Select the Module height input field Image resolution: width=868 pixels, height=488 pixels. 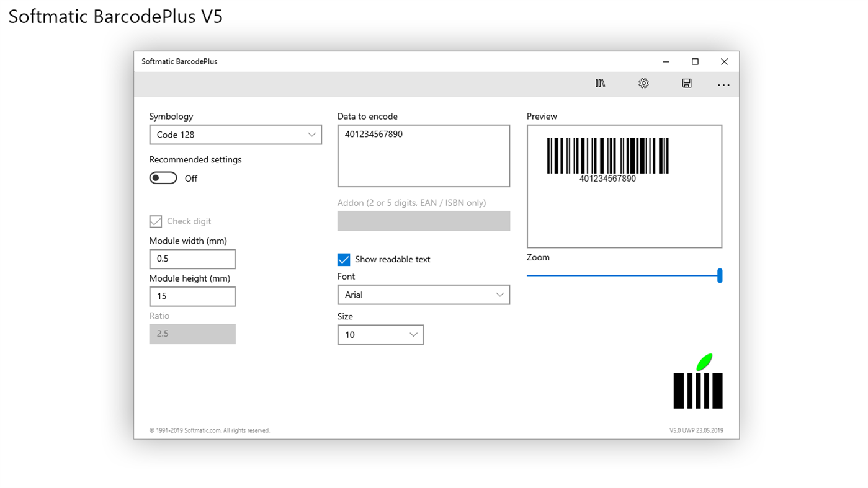click(192, 296)
